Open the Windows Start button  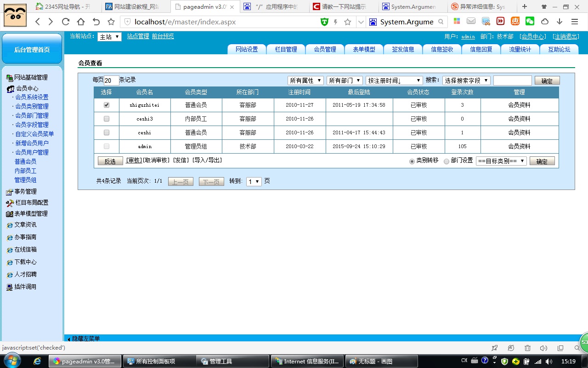click(x=12, y=361)
